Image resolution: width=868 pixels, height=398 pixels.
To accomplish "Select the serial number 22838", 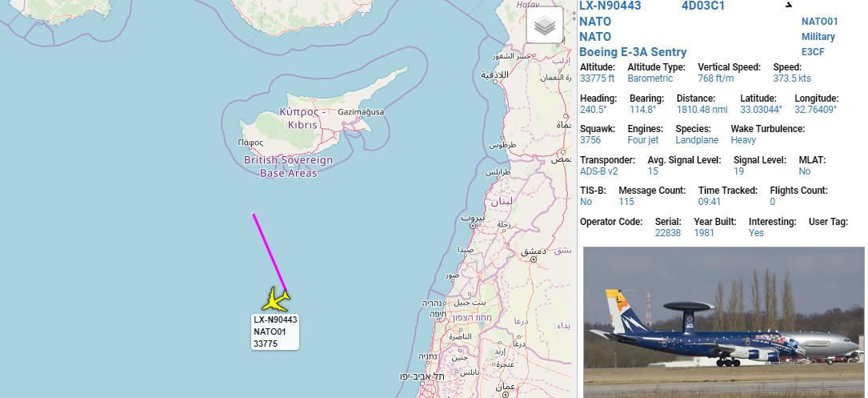I will pos(668,233).
